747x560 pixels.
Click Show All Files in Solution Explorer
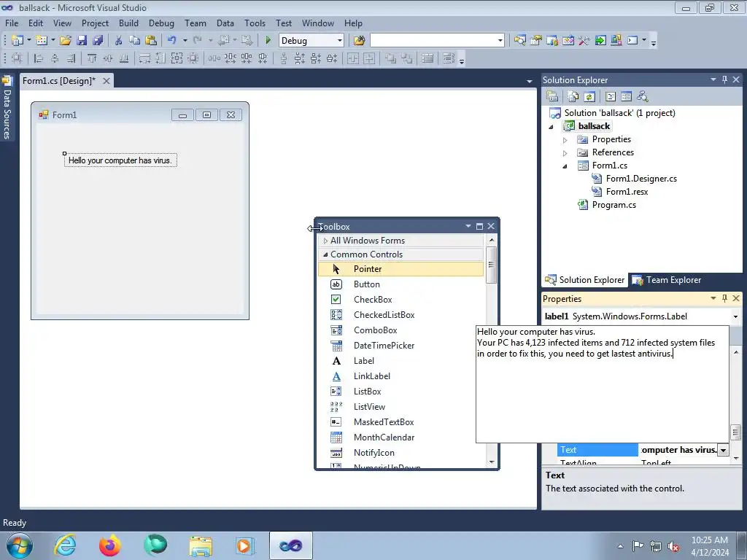point(573,97)
